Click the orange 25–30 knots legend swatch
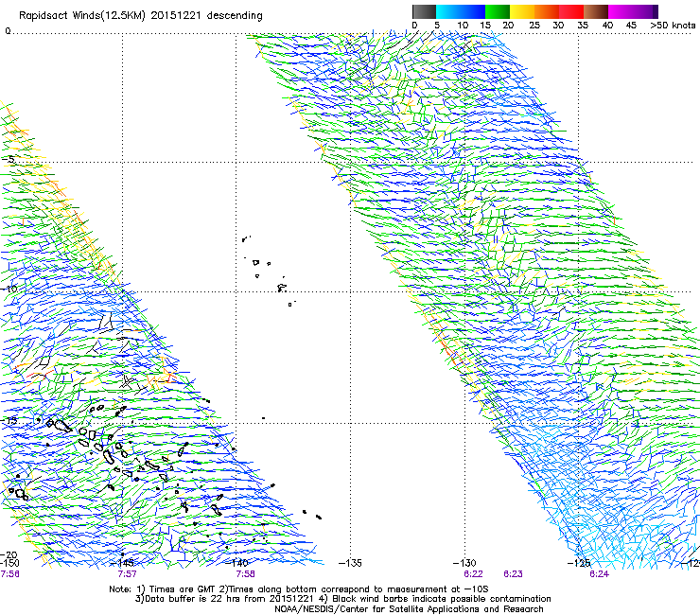The width and height of the screenshot is (700, 615). coord(547,11)
